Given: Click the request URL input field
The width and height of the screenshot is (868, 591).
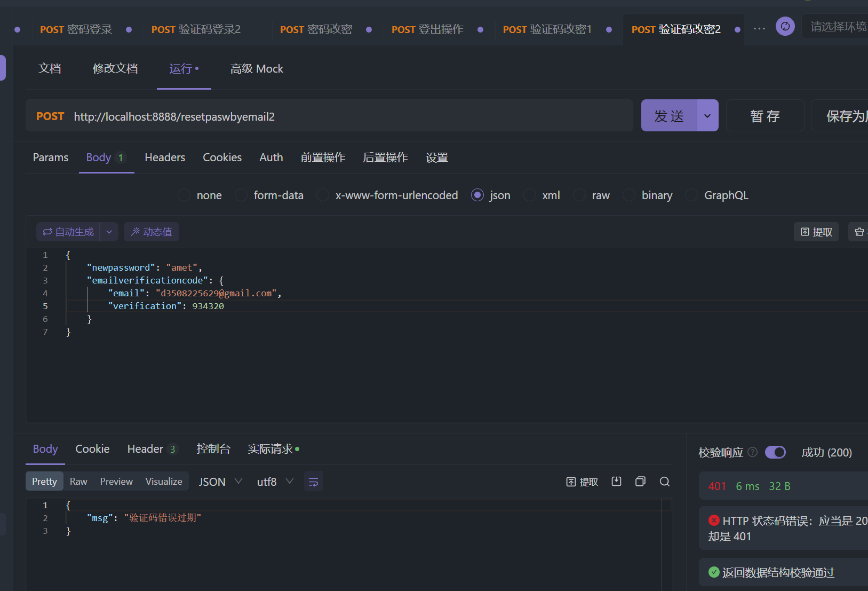Looking at the screenshot, I should click(x=349, y=116).
